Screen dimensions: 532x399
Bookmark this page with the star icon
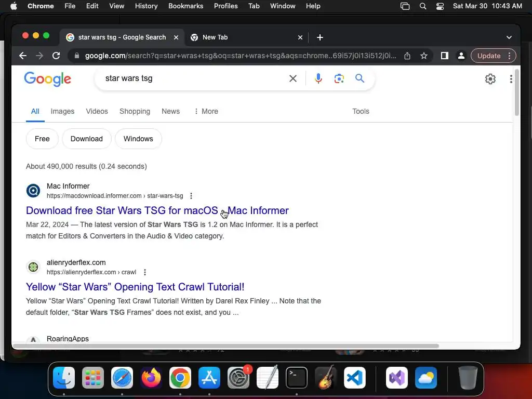point(424,56)
